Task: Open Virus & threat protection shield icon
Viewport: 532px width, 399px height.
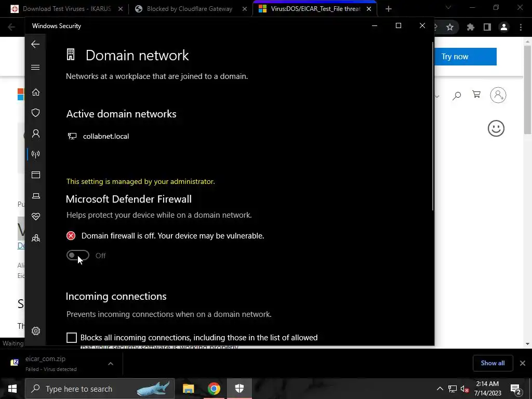Action: point(36,113)
